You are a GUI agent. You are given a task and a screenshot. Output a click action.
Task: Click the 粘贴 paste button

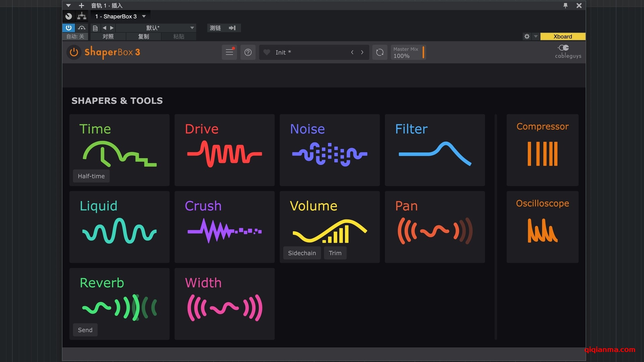click(x=179, y=36)
